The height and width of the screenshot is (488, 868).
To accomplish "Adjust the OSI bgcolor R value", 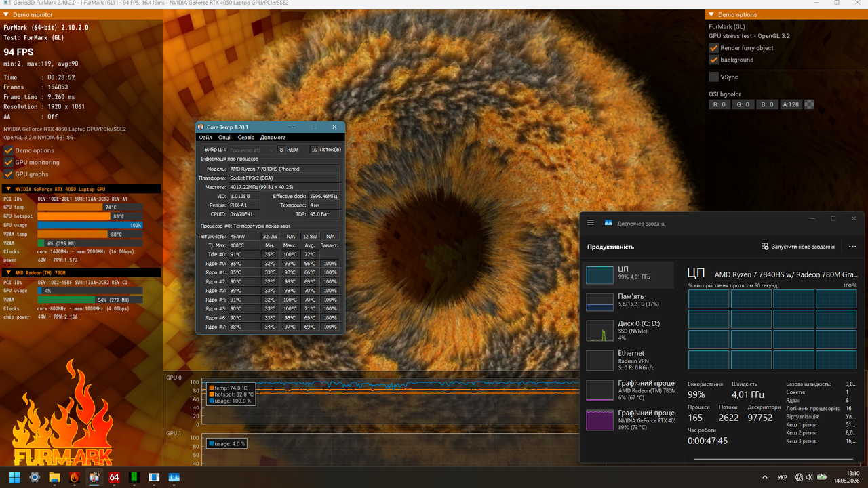I will pos(719,104).
